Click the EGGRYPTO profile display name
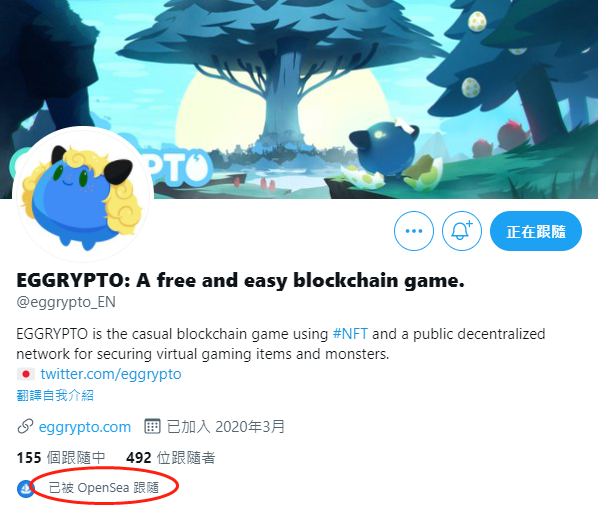Image resolution: width=598 pixels, height=510 pixels. click(x=241, y=280)
